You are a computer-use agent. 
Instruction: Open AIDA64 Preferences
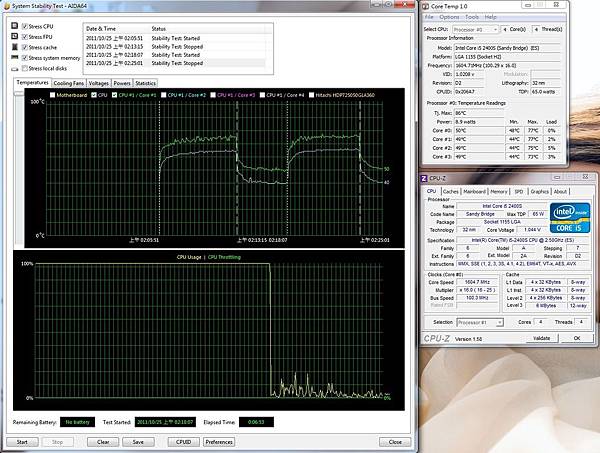pos(219,442)
